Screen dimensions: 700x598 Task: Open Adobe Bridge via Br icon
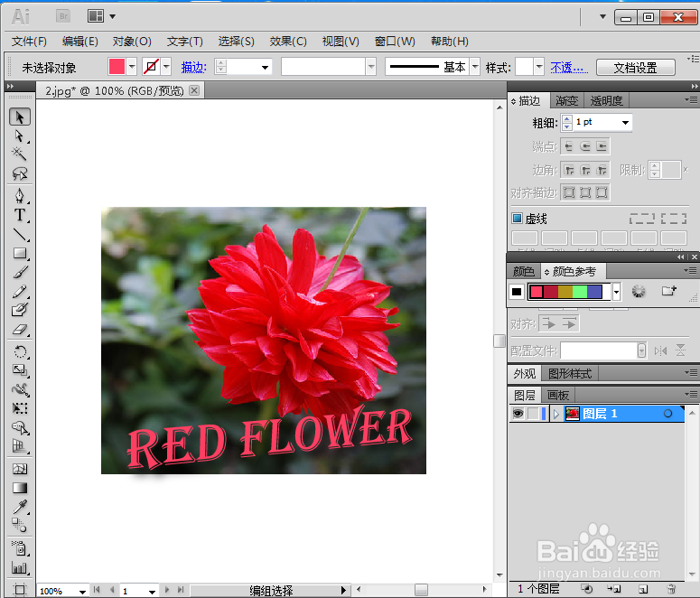tap(63, 16)
